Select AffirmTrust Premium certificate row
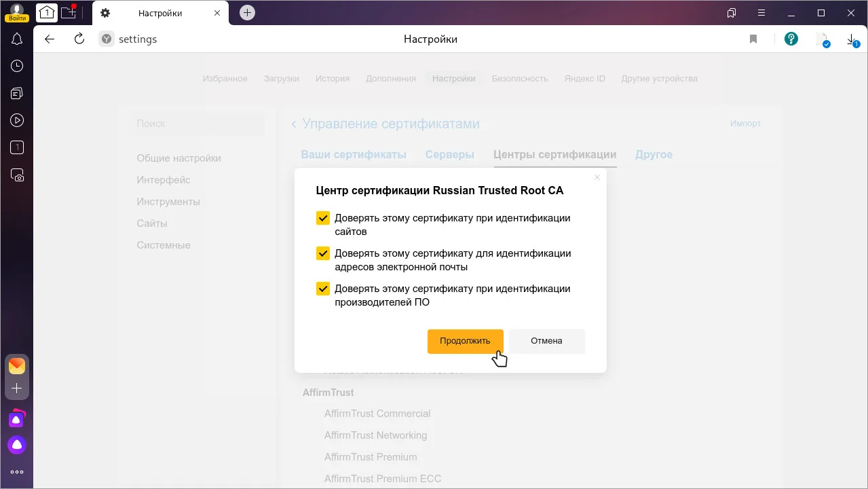Image resolution: width=868 pixels, height=489 pixels. 371,457
